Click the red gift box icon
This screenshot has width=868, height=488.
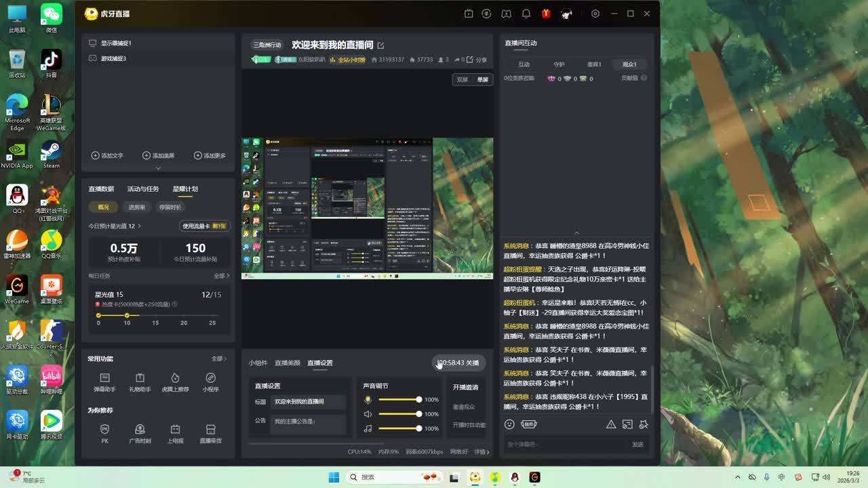[x=546, y=14]
